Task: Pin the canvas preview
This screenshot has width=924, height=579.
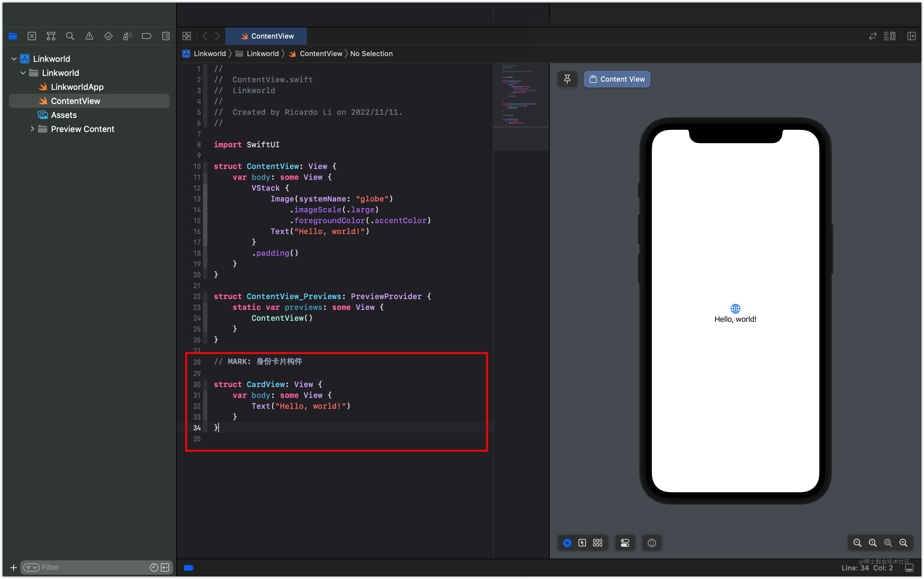Action: pos(567,79)
